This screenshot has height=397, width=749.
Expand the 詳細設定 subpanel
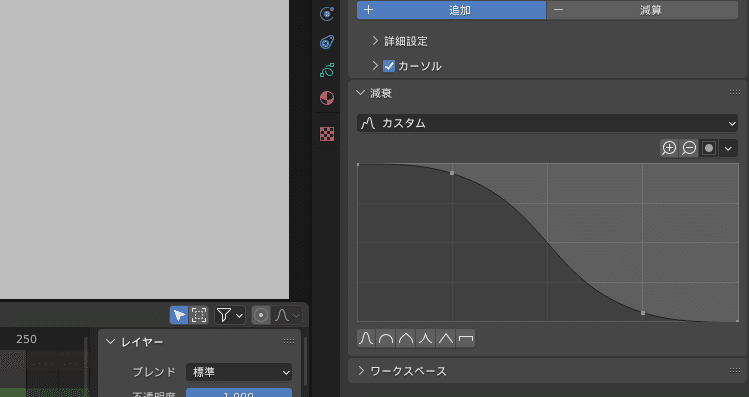(x=375, y=41)
